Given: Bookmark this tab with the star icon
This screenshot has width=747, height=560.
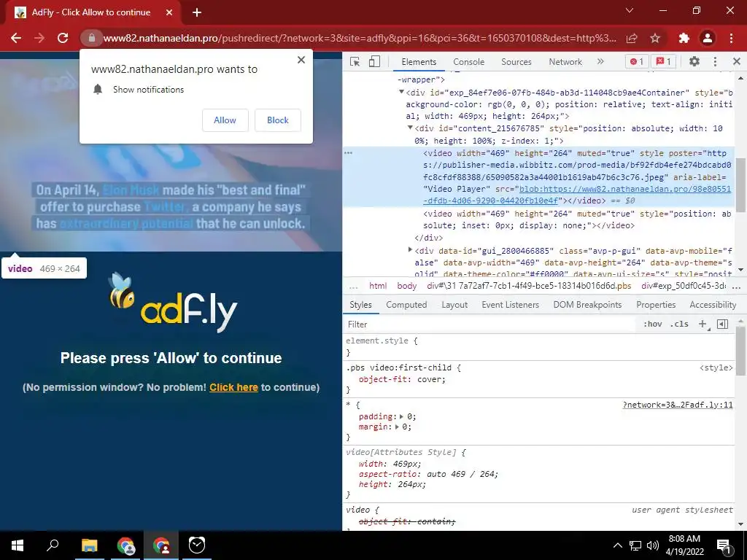Looking at the screenshot, I should coord(655,38).
